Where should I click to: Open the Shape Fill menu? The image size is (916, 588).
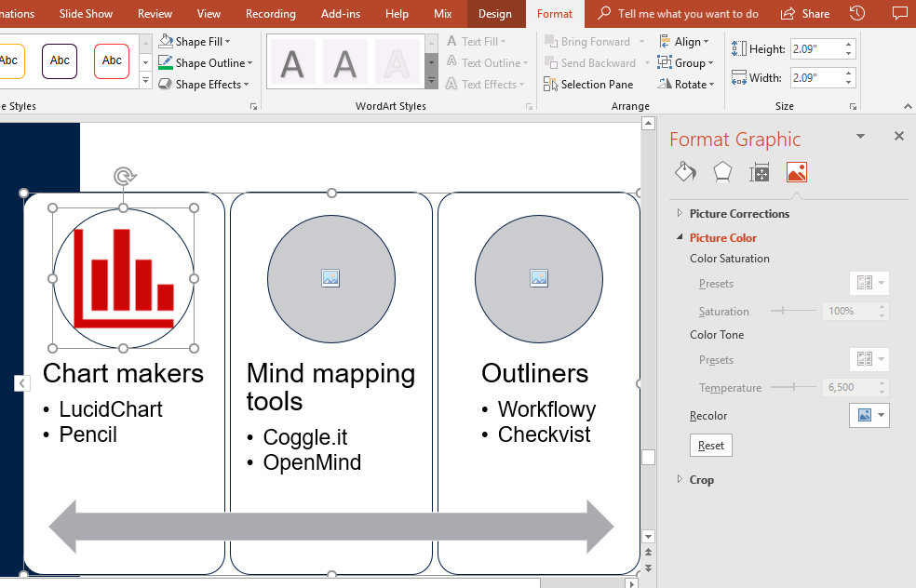[195, 42]
